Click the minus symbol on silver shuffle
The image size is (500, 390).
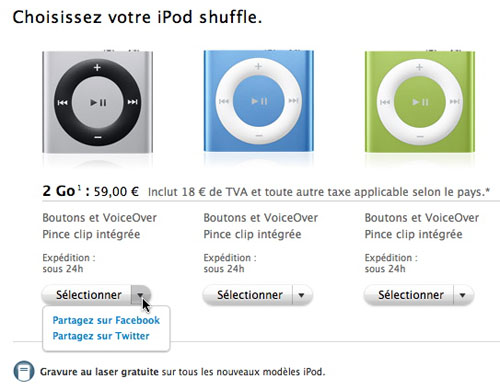[x=97, y=137]
